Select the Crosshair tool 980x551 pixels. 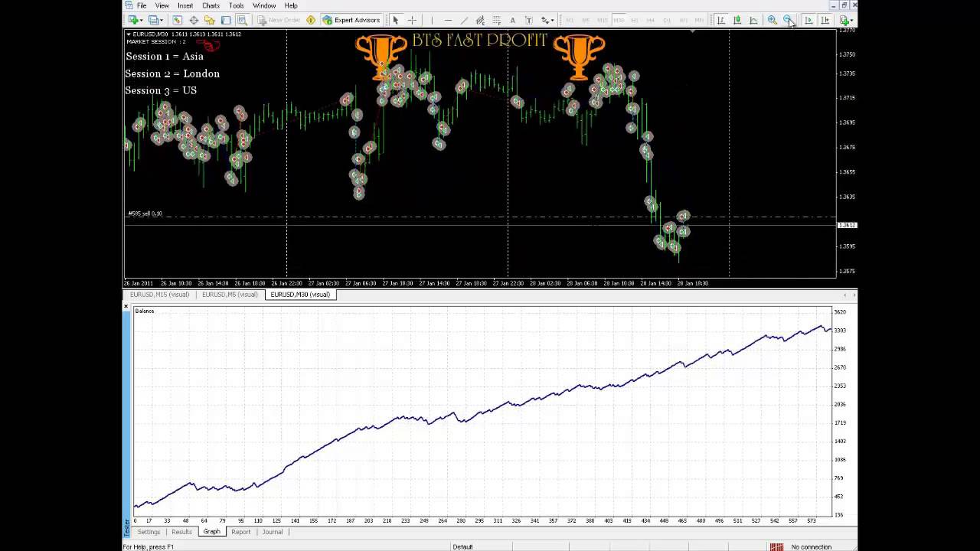click(412, 20)
